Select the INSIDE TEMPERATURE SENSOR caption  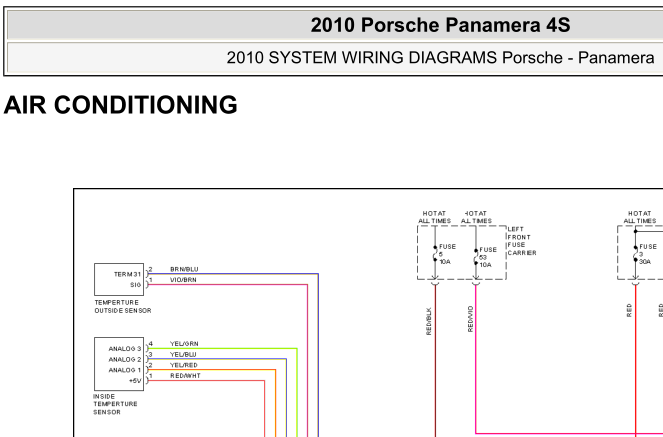coord(115,404)
